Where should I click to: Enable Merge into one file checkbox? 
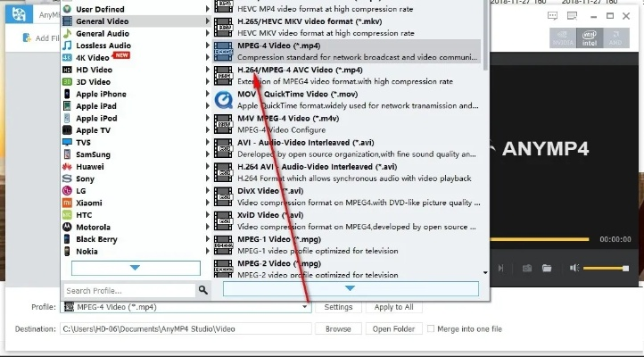(432, 329)
